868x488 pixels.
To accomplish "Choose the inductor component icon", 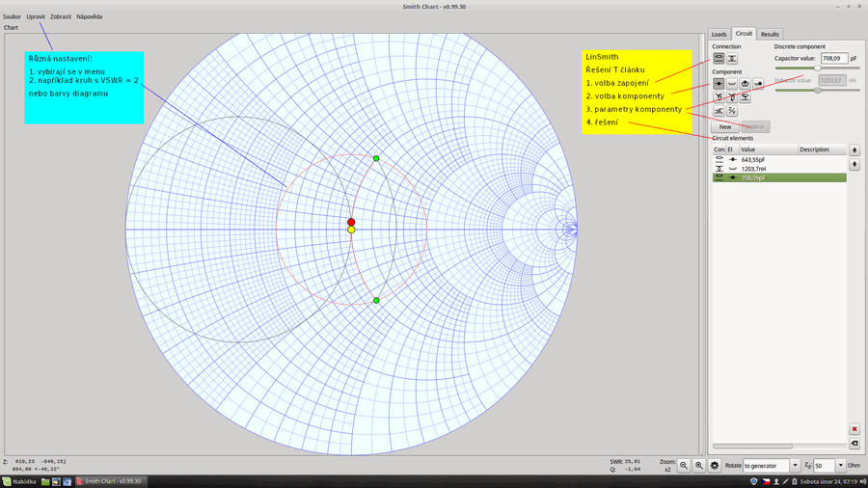I will click(x=732, y=84).
